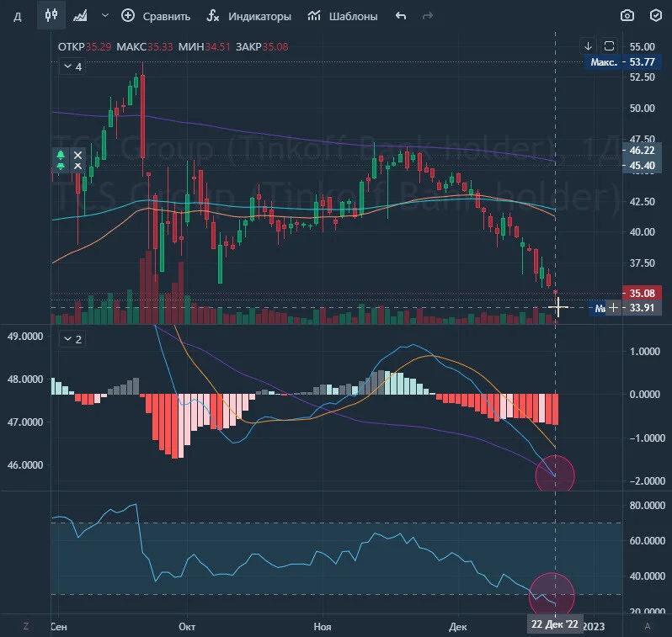The height and width of the screenshot is (637, 672).
Task: Click the down-arrow icon near price scale
Action: (x=588, y=45)
